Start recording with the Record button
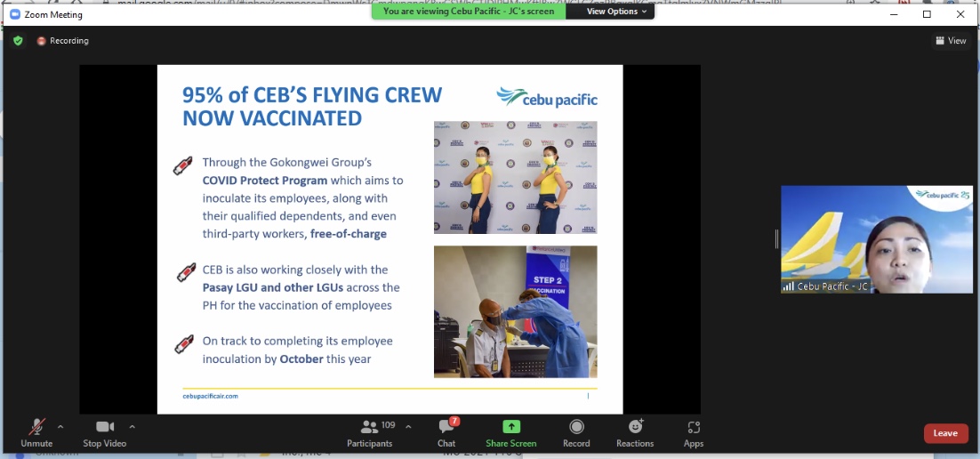The width and height of the screenshot is (980, 459). pyautogui.click(x=576, y=433)
